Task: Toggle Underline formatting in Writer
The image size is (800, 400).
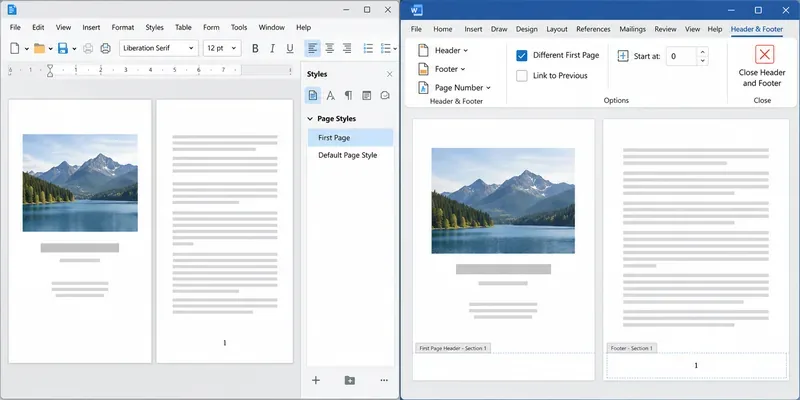Action: [290, 48]
